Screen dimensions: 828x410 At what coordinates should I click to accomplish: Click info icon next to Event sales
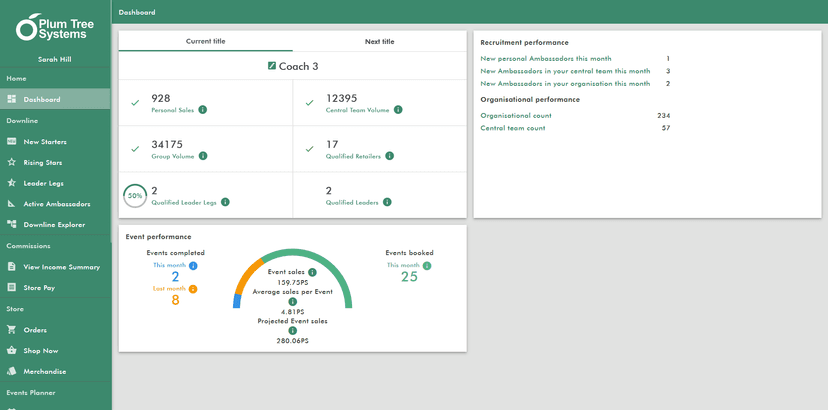312,272
